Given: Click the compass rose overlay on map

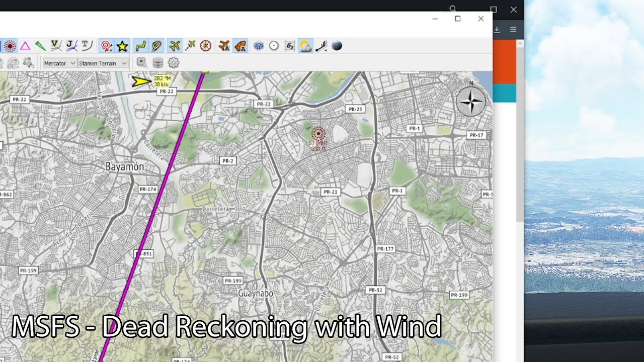Looking at the screenshot, I should point(471,102).
